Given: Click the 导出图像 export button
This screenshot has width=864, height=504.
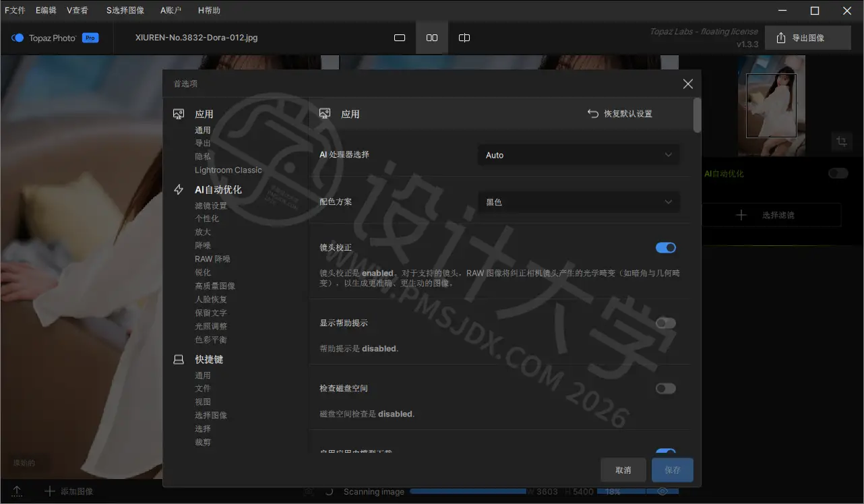Looking at the screenshot, I should [x=808, y=38].
